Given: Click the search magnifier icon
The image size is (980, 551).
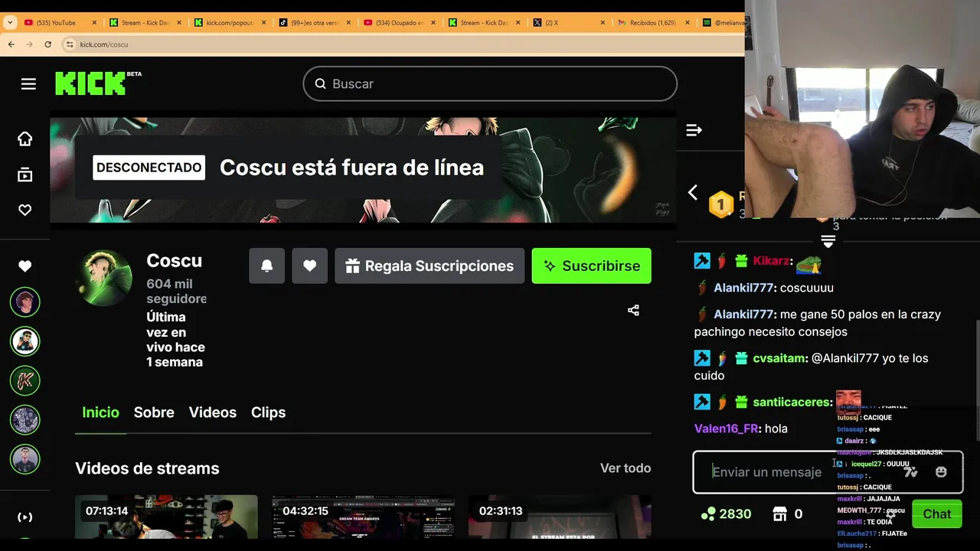Looking at the screenshot, I should [x=320, y=83].
